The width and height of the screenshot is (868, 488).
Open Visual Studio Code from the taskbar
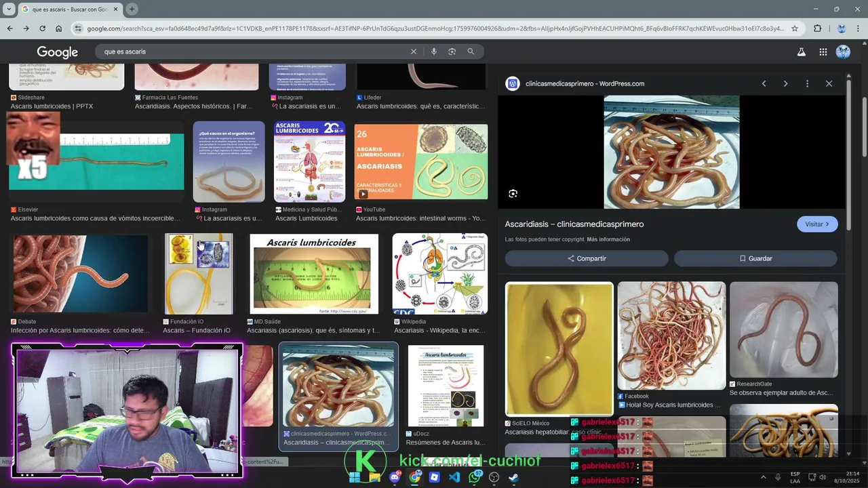point(454,477)
